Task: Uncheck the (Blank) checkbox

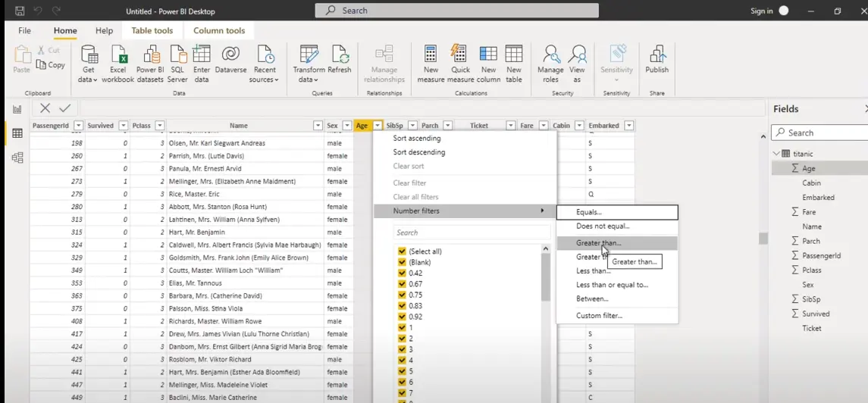Action: point(402,262)
